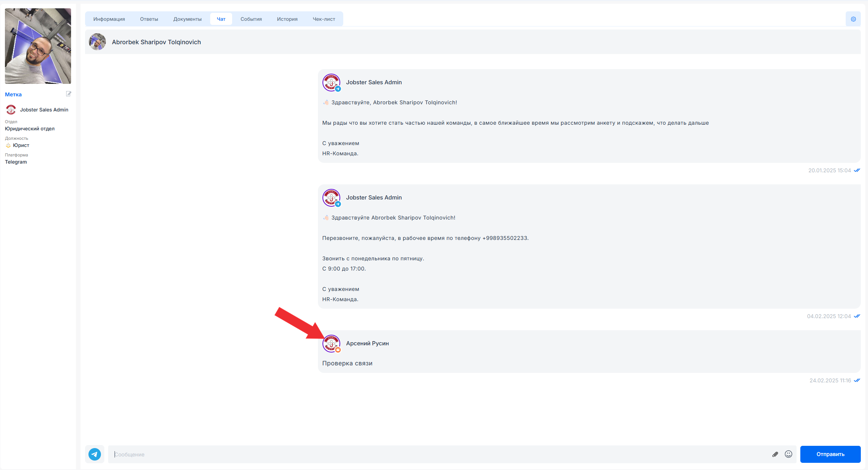
Task: Click the settings gear icon
Action: click(x=853, y=19)
